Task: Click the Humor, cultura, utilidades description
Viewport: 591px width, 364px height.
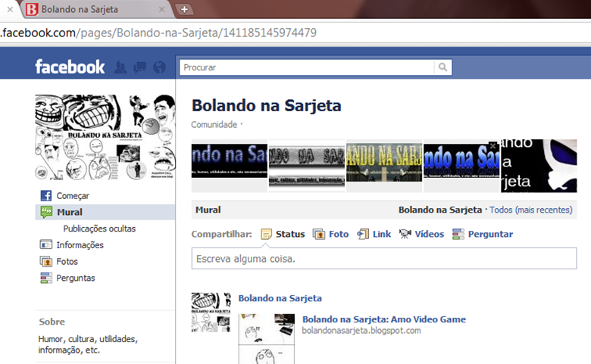Action: 88,344
